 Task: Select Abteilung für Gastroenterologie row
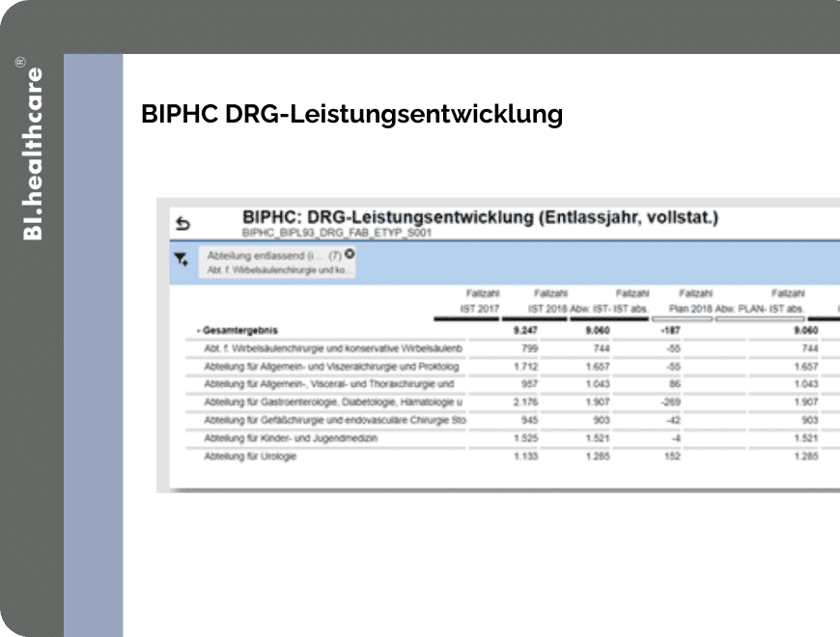(x=333, y=402)
